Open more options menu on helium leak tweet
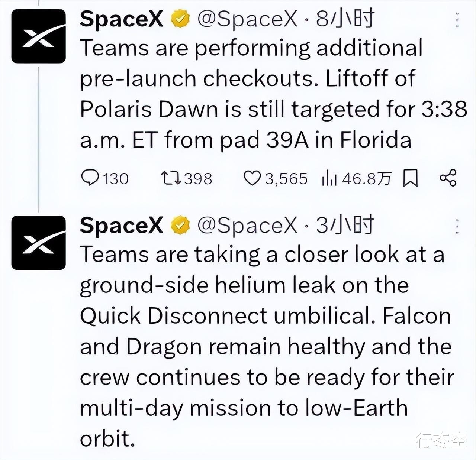The image size is (476, 460). [457, 226]
